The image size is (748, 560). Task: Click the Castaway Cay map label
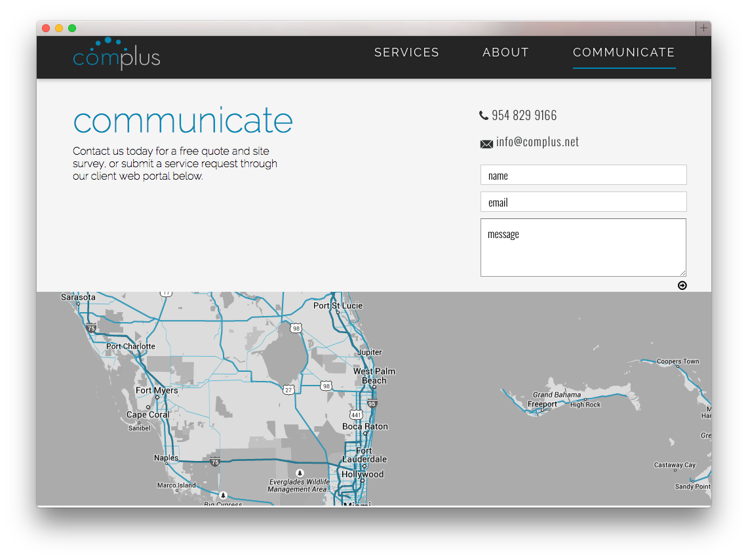675,465
